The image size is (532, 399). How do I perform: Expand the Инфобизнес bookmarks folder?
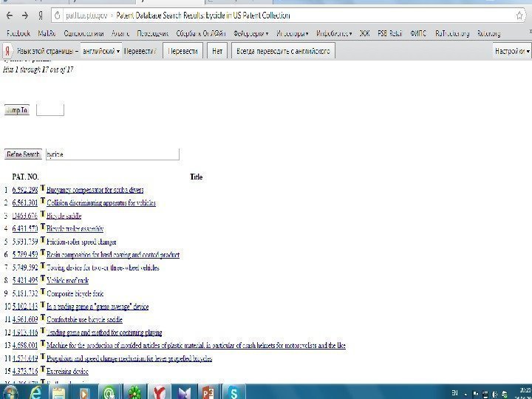(334, 33)
